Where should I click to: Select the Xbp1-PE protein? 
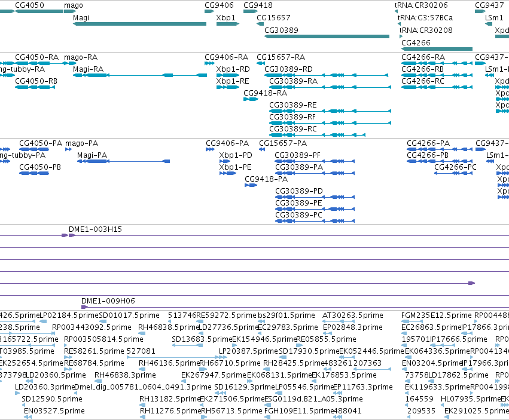pos(228,173)
